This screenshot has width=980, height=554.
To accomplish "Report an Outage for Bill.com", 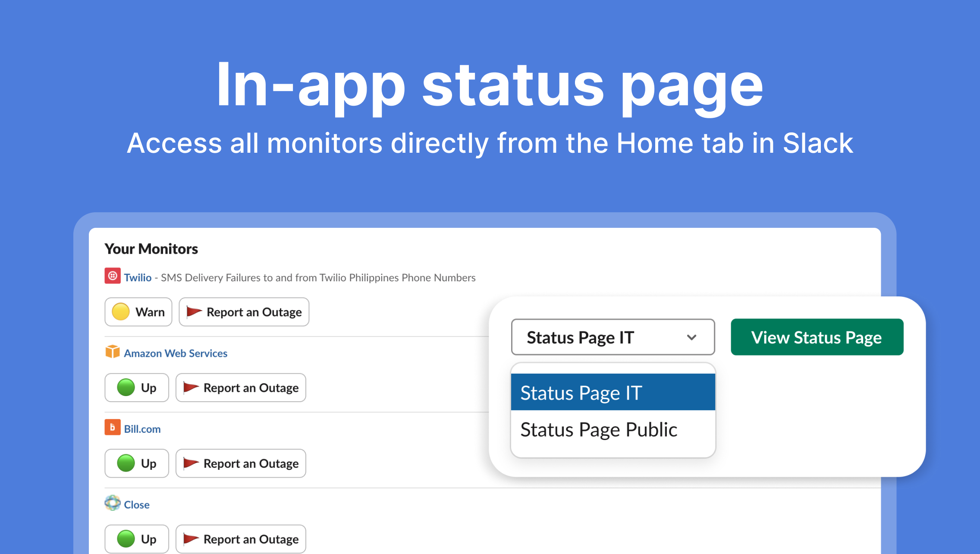I will (x=241, y=463).
